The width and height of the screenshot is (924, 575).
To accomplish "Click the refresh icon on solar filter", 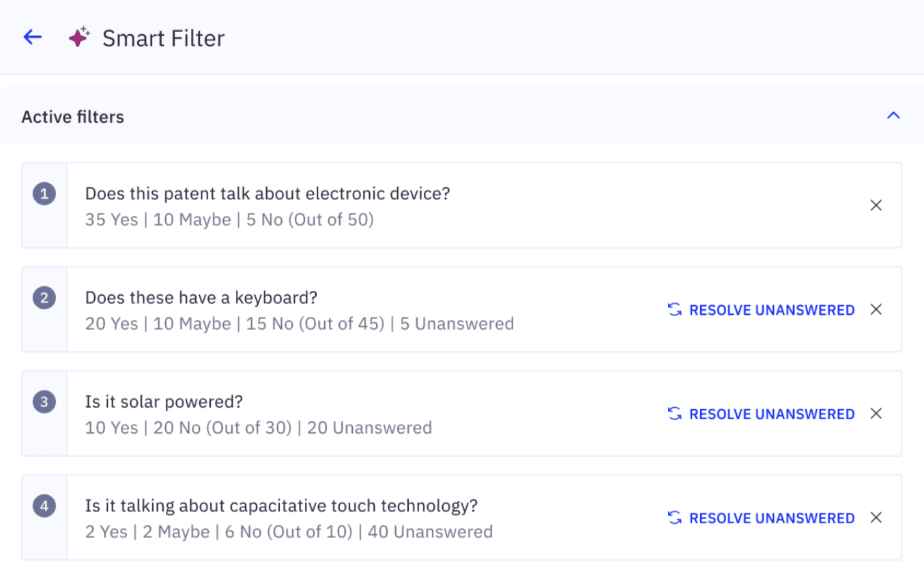I will point(675,414).
